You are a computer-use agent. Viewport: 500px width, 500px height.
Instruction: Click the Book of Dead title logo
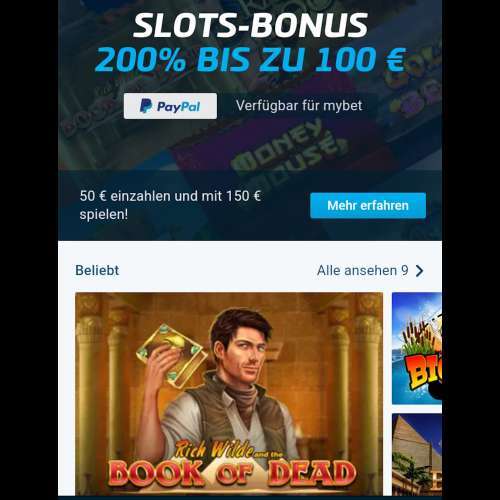click(231, 473)
